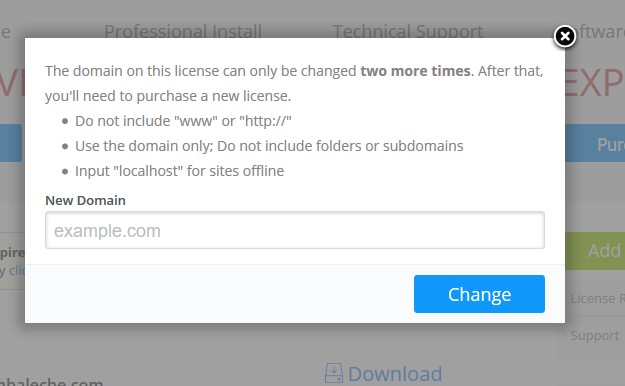Click the green Add button
The width and height of the screenshot is (625, 386).
pos(595,251)
